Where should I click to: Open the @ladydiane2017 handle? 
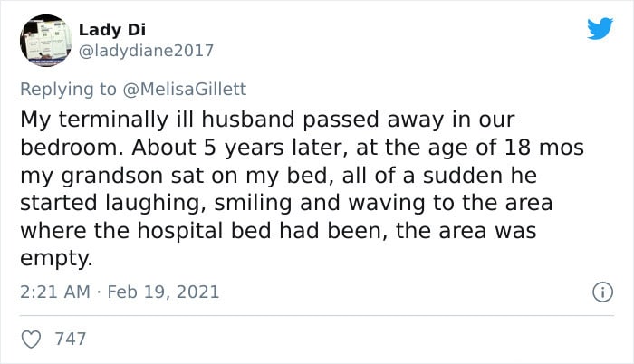[x=146, y=51]
